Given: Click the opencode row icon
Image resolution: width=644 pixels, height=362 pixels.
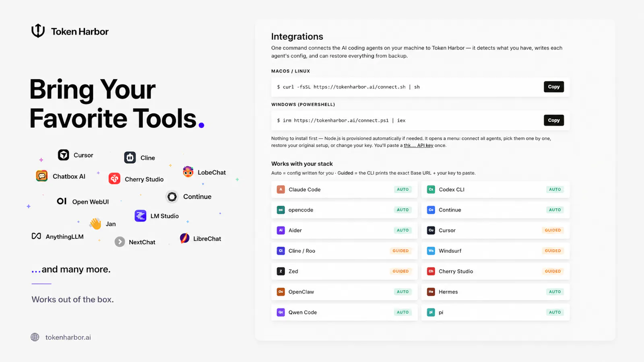Looking at the screenshot, I should click(x=281, y=210).
